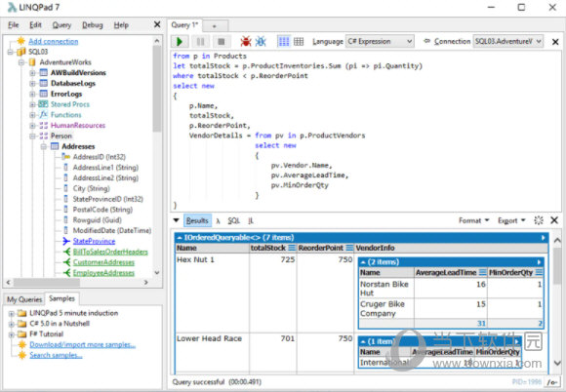Viewport: 566px width, 392px height.
Task: Open the CustomerAddresses link
Action: 103,262
